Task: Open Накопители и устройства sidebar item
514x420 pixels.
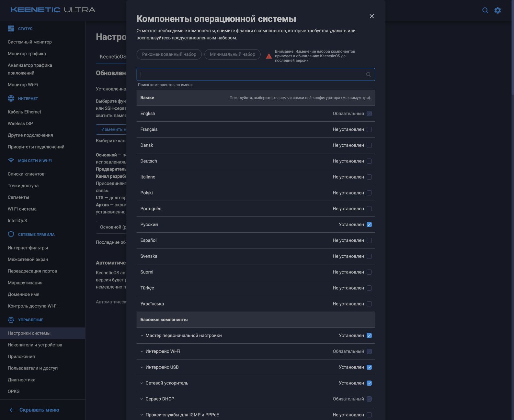Action: point(35,345)
